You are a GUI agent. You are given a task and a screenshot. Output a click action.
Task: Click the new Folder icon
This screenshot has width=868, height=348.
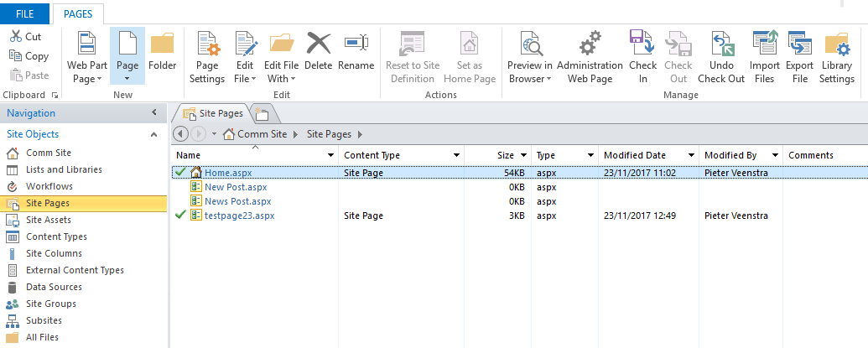[x=162, y=44]
